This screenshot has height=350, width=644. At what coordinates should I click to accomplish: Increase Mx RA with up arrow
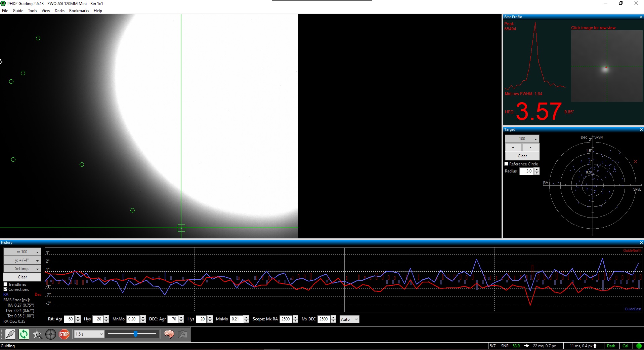[x=295, y=317]
